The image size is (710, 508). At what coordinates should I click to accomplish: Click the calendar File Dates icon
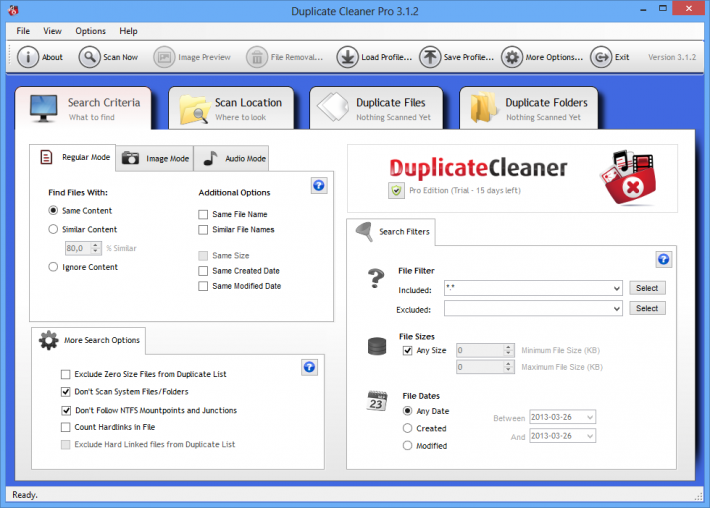coord(377,401)
